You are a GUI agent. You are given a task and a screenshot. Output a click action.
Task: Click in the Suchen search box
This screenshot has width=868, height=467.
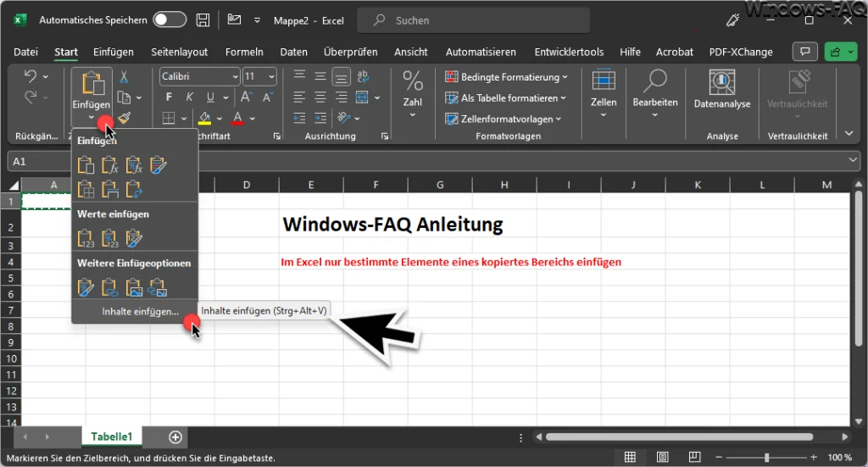click(x=473, y=20)
